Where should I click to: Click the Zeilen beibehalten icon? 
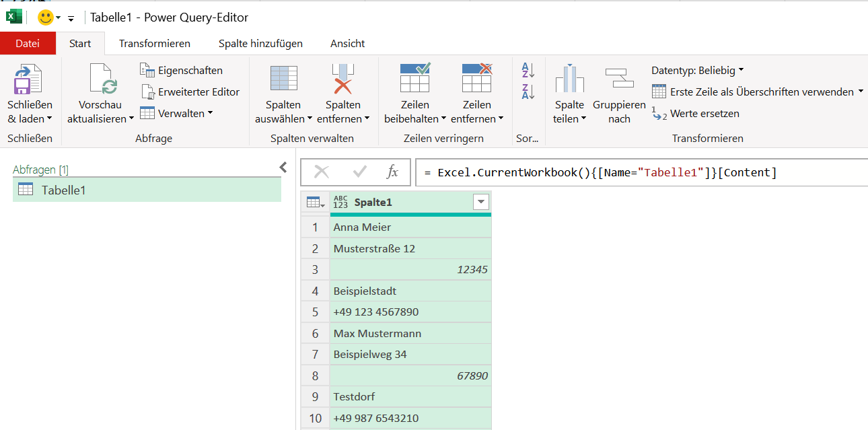pos(415,77)
